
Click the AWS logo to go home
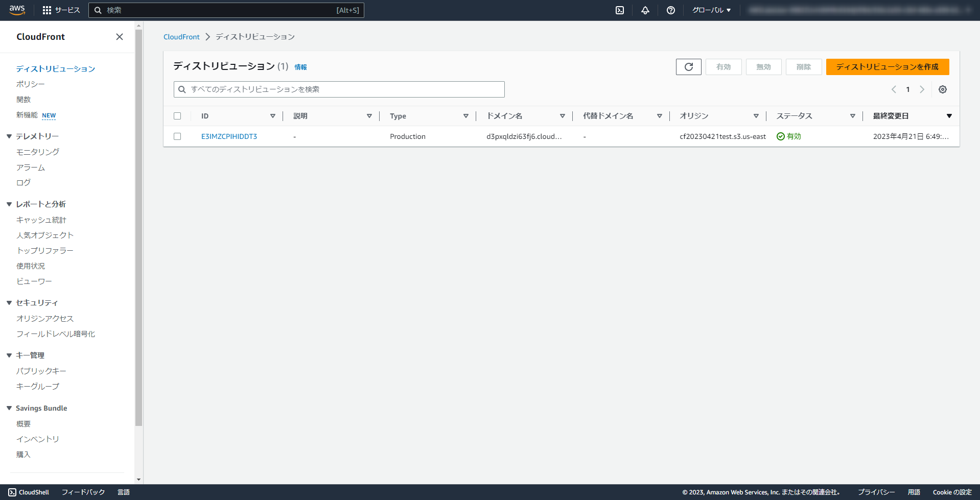pyautogui.click(x=17, y=10)
